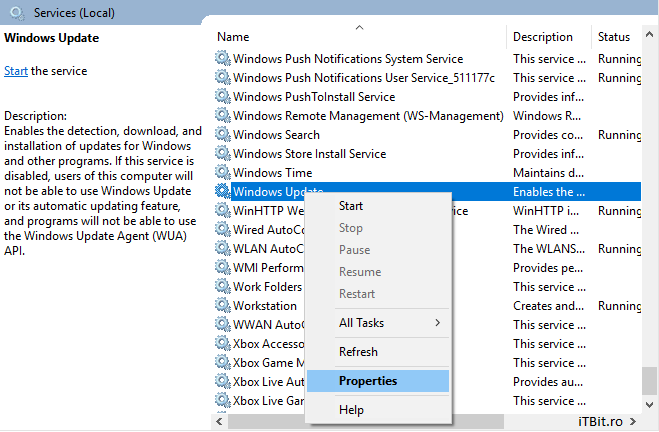Click the Status column header
Screen dimensions: 659x432
614,37
